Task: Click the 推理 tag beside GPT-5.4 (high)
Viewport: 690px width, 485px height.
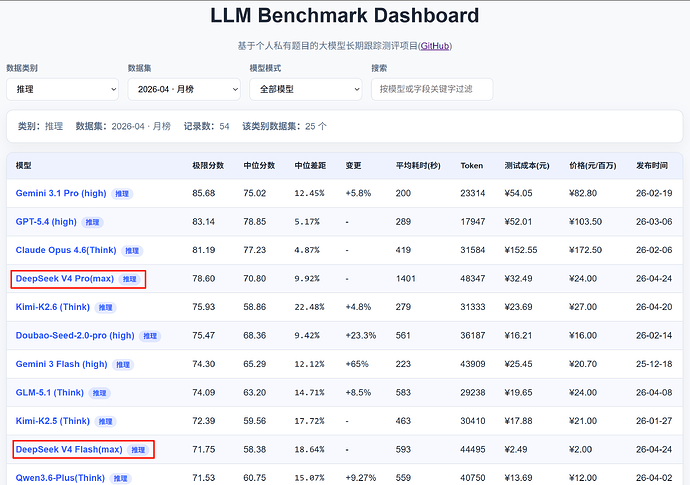Action: tap(92, 222)
